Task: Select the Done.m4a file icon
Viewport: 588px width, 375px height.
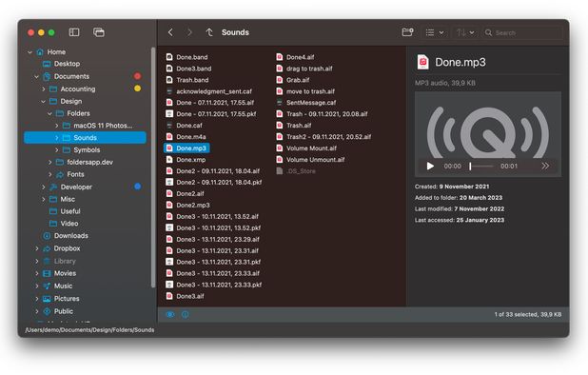Action: [169, 136]
